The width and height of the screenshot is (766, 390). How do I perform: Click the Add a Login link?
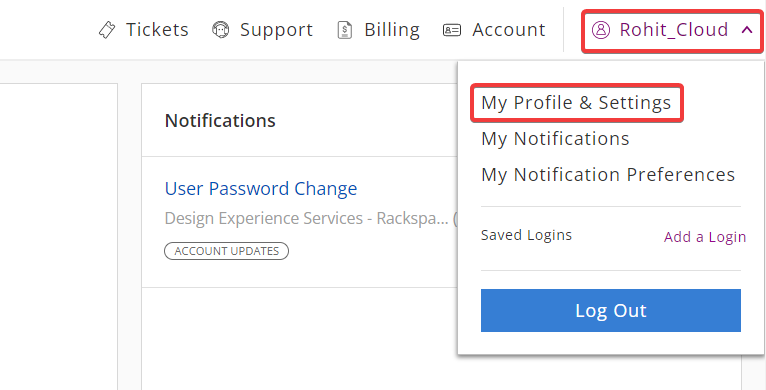704,237
